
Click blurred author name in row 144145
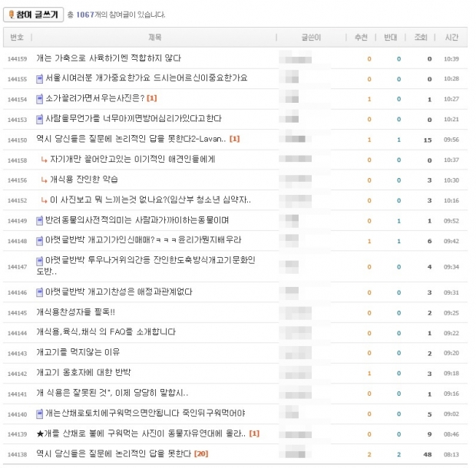(296, 313)
